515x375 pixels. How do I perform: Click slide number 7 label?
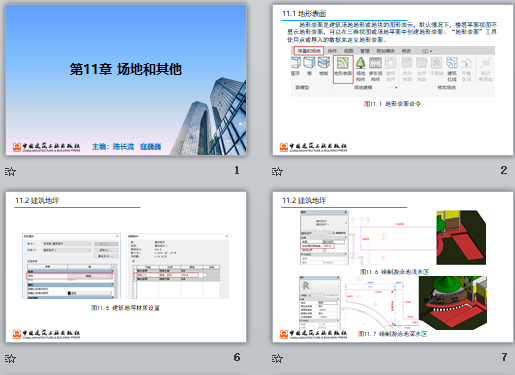point(504,357)
